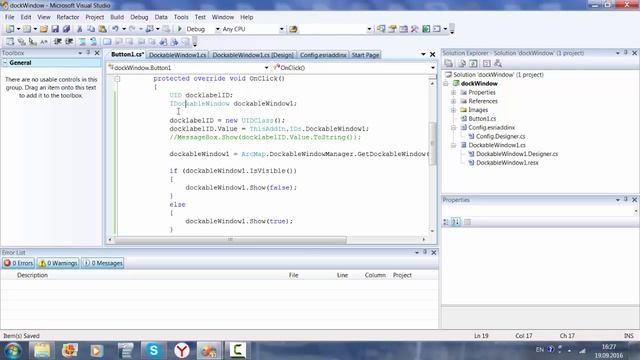
Task: Open Skype from the Windows taskbar
Action: point(153,350)
